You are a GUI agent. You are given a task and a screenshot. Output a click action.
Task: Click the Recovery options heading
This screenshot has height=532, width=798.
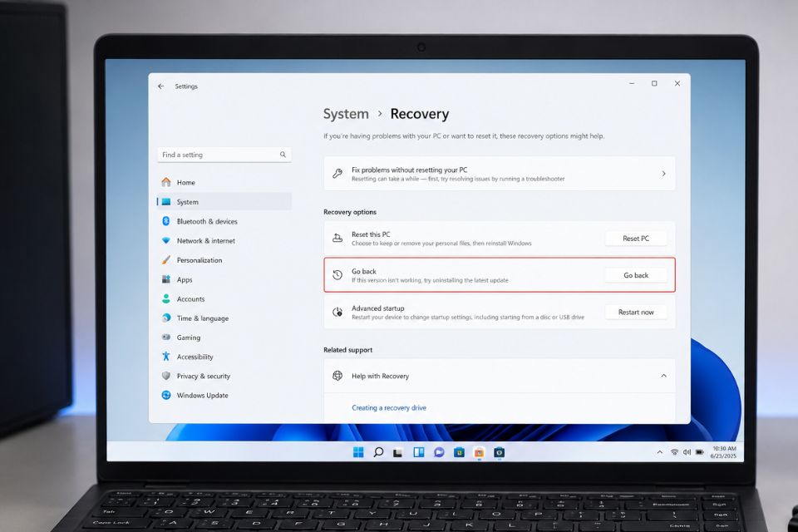tap(350, 212)
